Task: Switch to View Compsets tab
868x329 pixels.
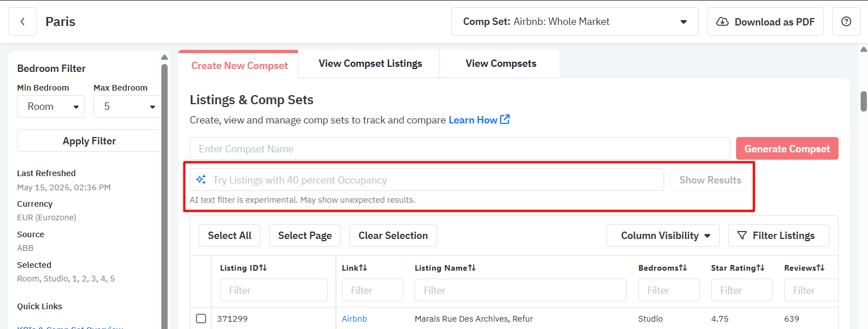Action: tap(501, 63)
